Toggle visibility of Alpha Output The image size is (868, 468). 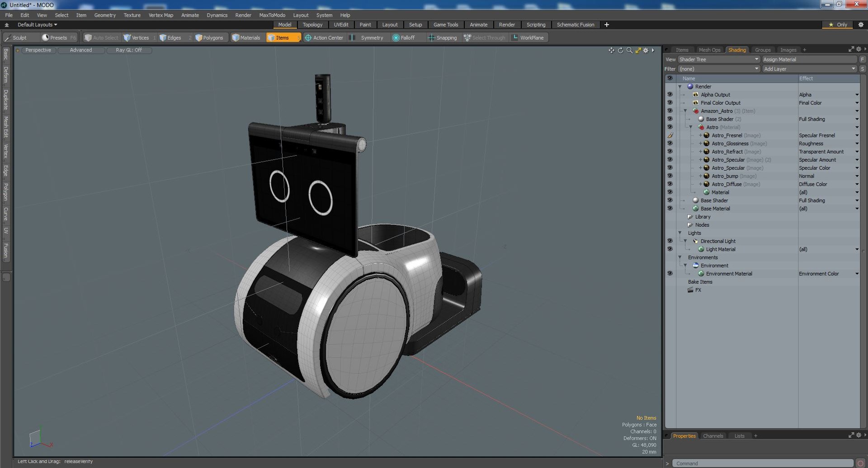point(670,95)
